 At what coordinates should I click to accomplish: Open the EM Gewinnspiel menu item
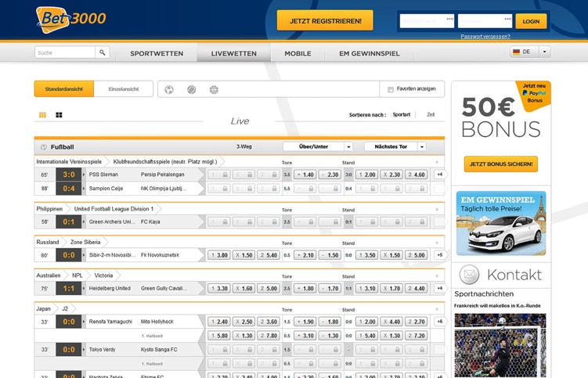[x=370, y=53]
